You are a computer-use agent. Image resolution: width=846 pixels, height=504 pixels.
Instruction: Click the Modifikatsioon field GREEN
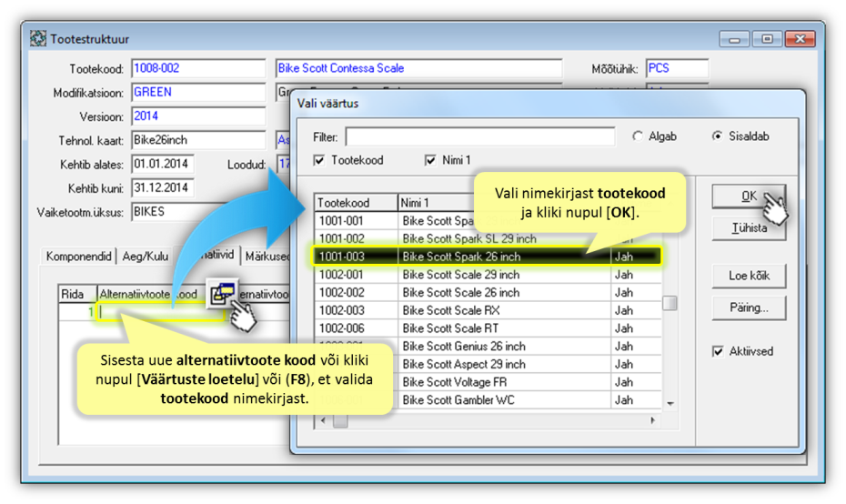(x=198, y=92)
